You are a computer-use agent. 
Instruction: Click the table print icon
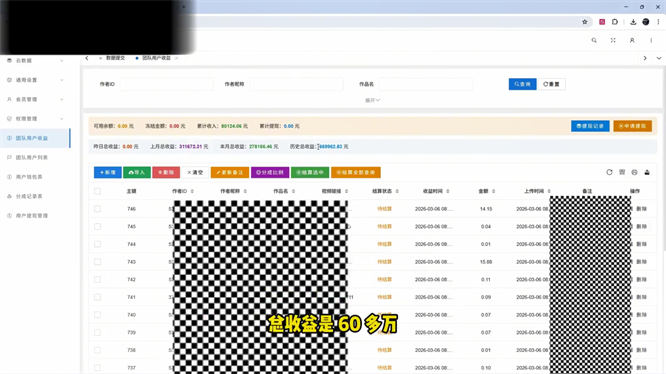634,172
